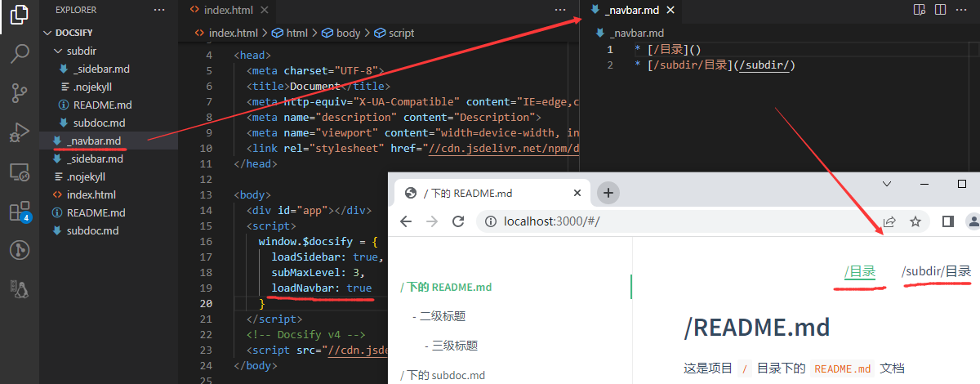Open Extensions view with badge 4
This screenshot has width=980, height=384.
pyautogui.click(x=20, y=212)
